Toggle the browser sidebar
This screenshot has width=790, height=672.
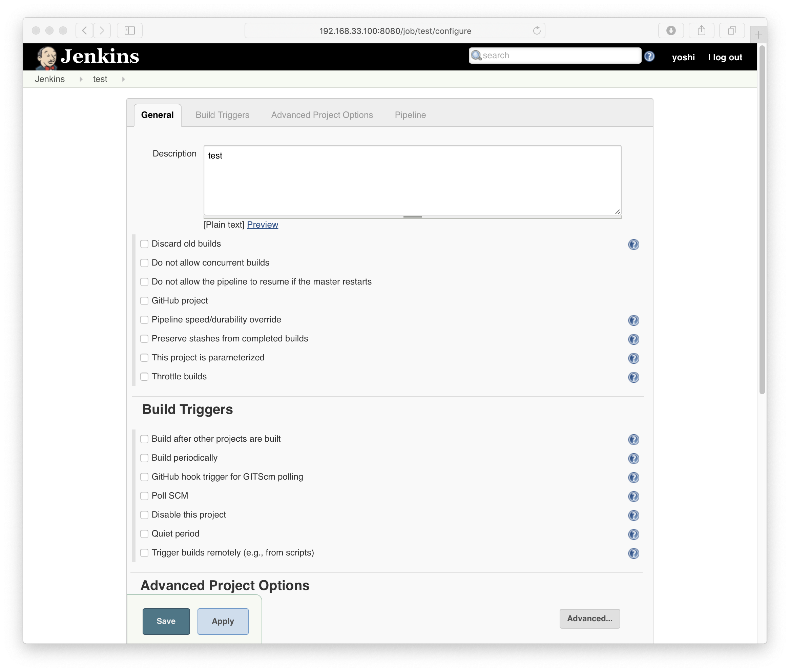[x=129, y=30]
